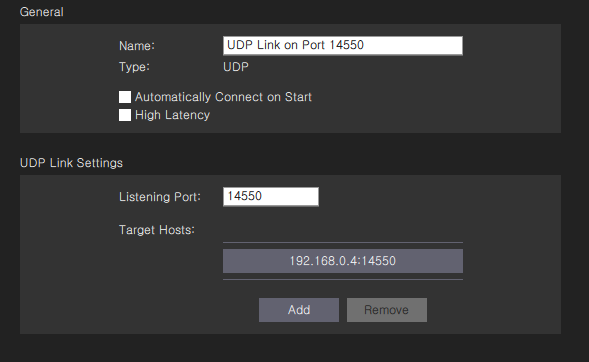Click the Name label
The image size is (589, 362).
pos(137,46)
